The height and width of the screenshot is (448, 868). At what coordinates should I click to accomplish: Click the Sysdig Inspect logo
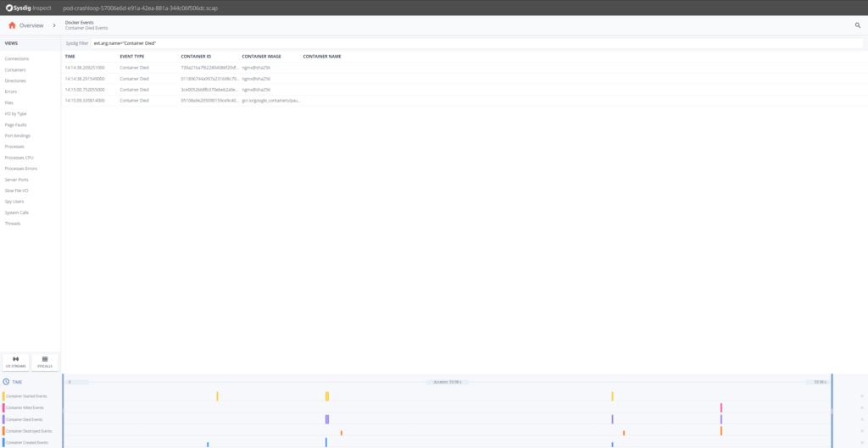pyautogui.click(x=28, y=8)
